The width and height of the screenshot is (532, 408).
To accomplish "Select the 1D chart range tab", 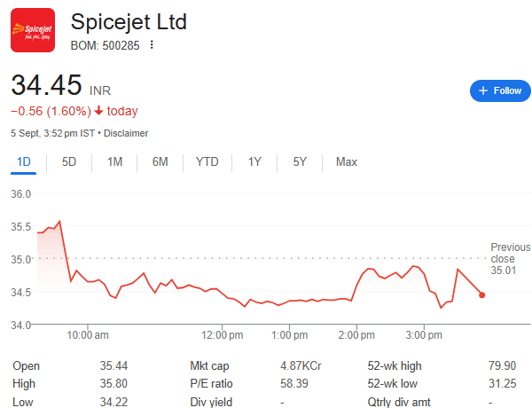I will [x=24, y=161].
